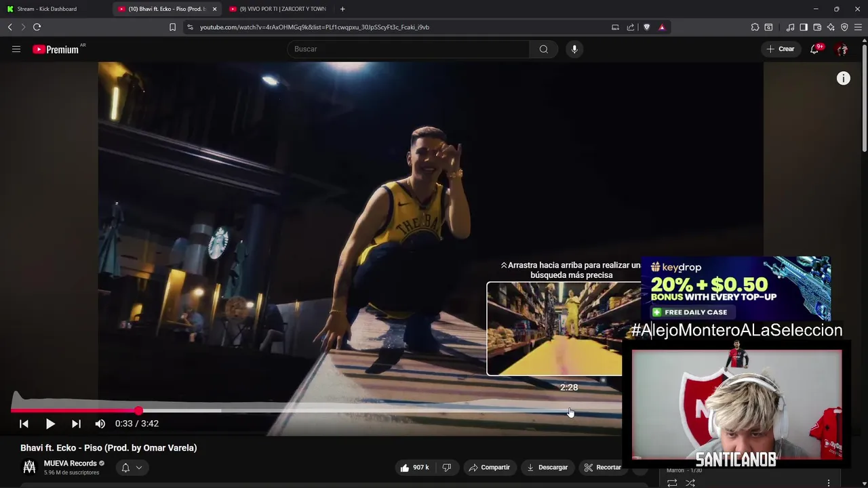Like the video with 907 k likes
The image size is (868, 488).
click(x=415, y=468)
